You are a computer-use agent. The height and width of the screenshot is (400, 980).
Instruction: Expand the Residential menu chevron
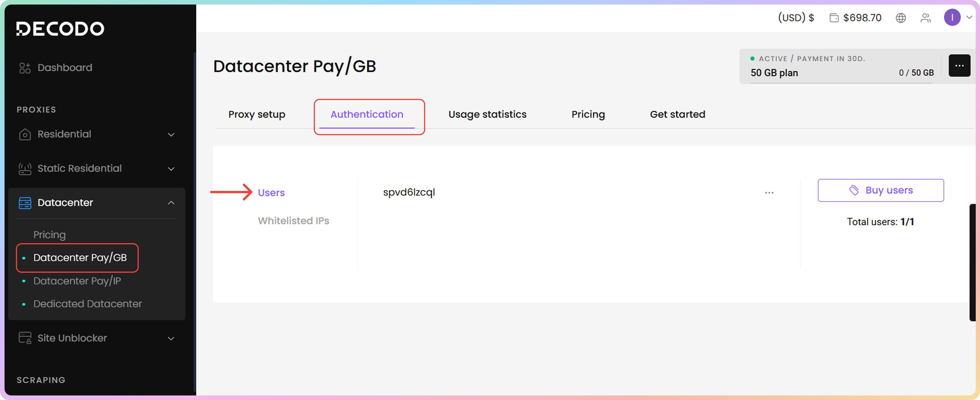[171, 135]
